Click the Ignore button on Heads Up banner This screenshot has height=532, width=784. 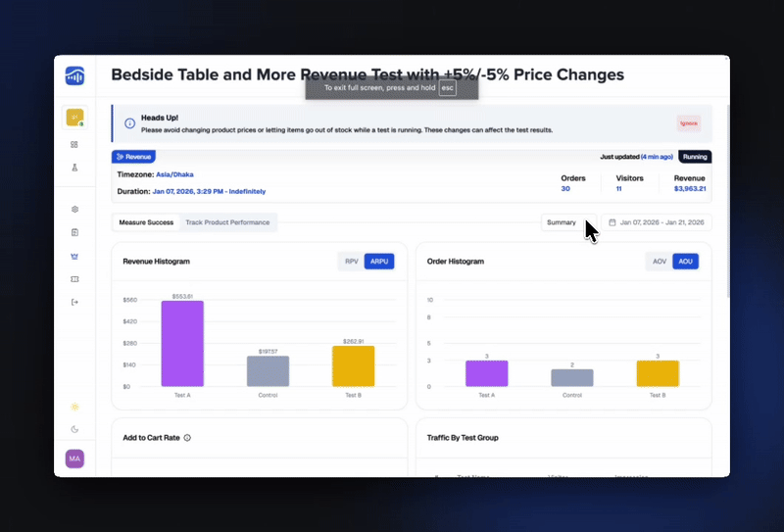click(688, 123)
